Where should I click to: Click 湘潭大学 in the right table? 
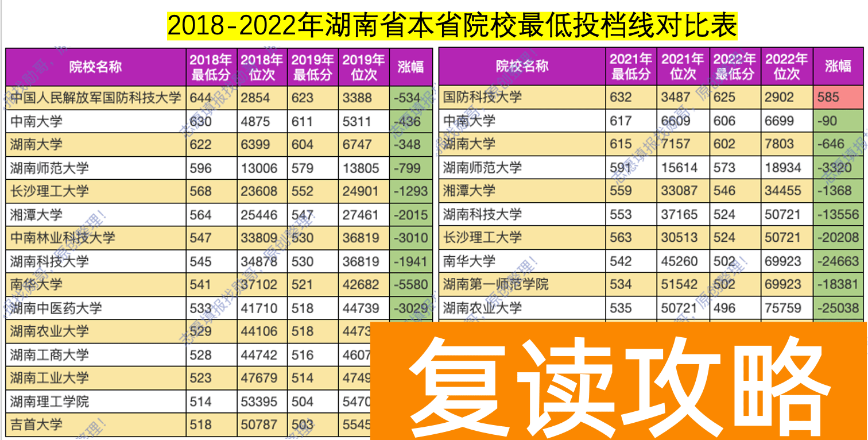pos(468,191)
